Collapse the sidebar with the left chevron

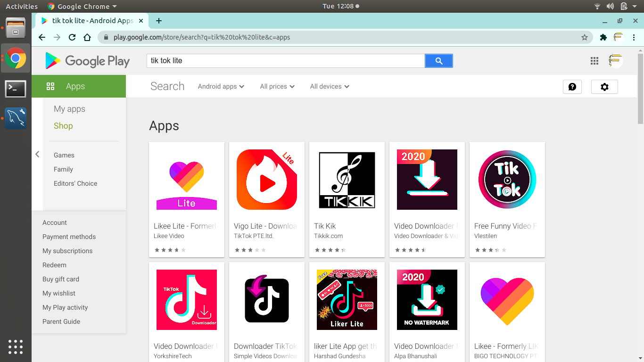[37, 154]
